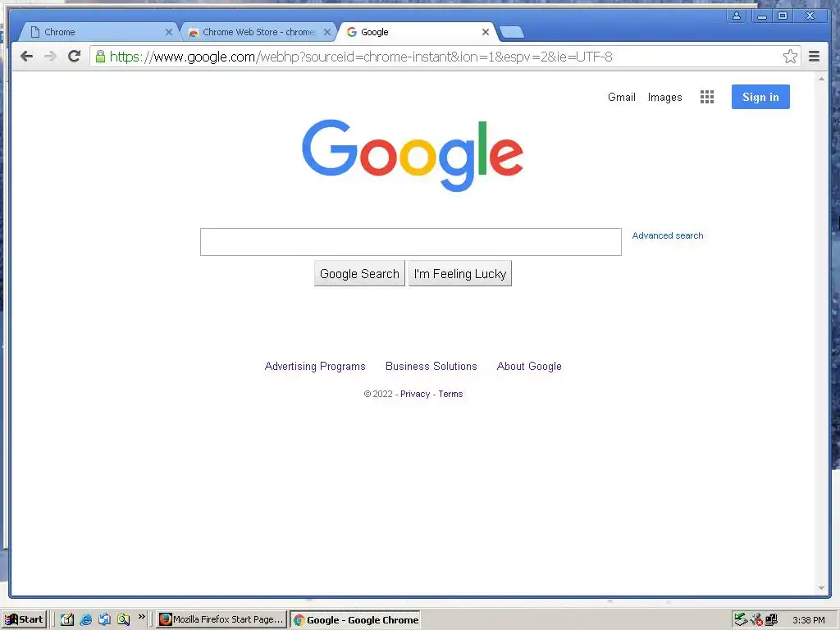Click the network connection tray icon

[771, 620]
